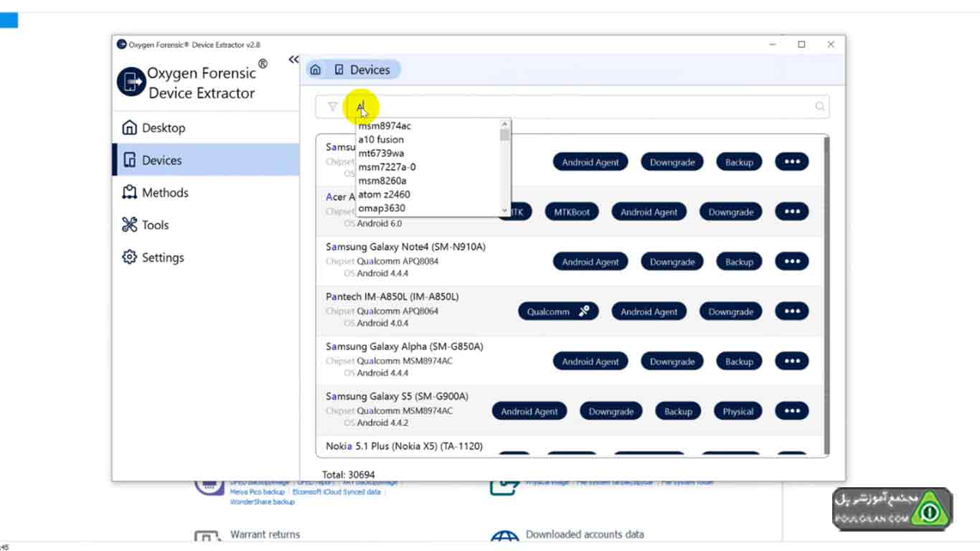Click Android Agent in Acer row
The height and width of the screenshot is (551, 980).
pyautogui.click(x=649, y=212)
